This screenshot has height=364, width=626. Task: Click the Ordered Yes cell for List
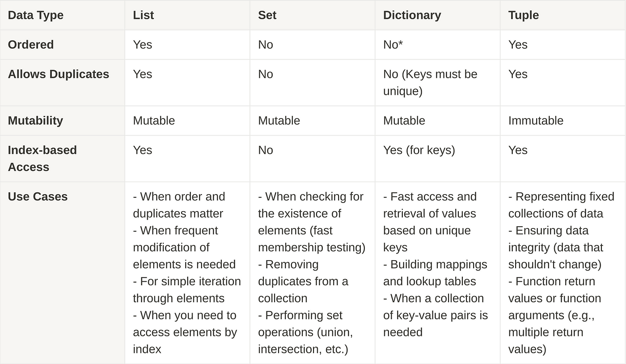[x=187, y=45]
